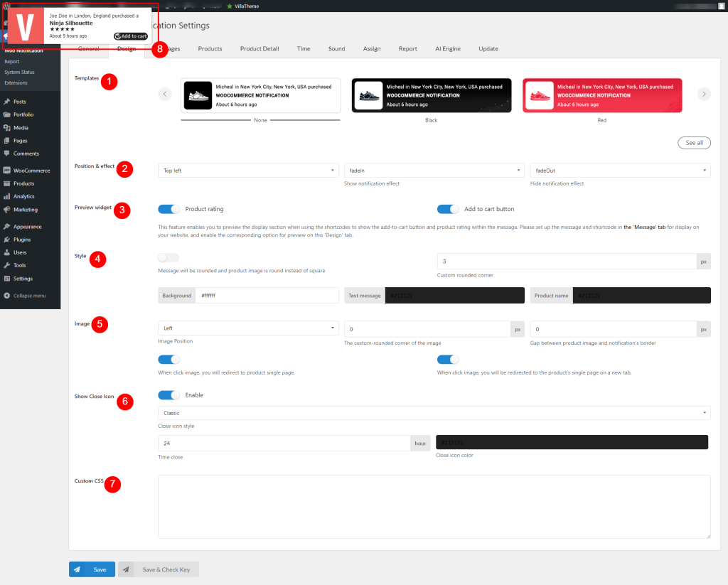728x585 pixels.
Task: Click the Marketing megaphone icon
Action: [x=7, y=210]
